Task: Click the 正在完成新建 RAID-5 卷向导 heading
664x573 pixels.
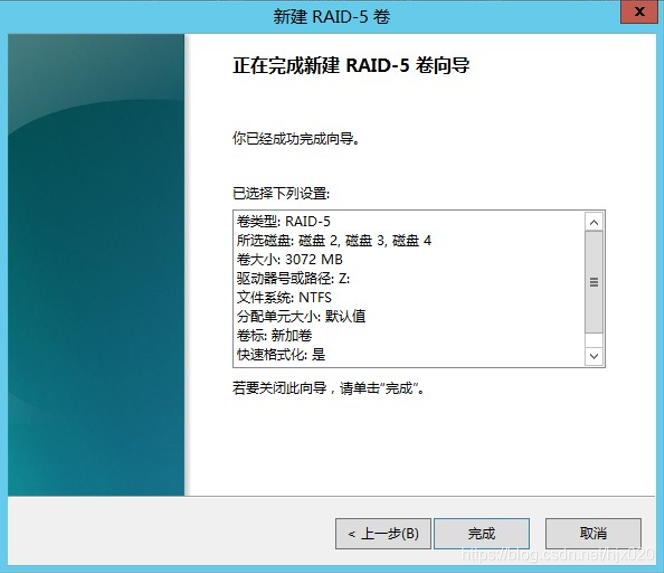Action: pos(351,66)
